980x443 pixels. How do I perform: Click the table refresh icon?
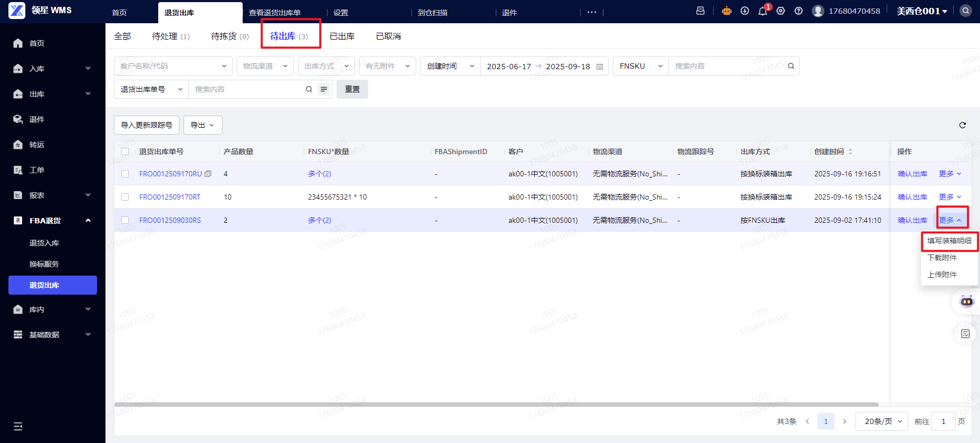pos(963,125)
